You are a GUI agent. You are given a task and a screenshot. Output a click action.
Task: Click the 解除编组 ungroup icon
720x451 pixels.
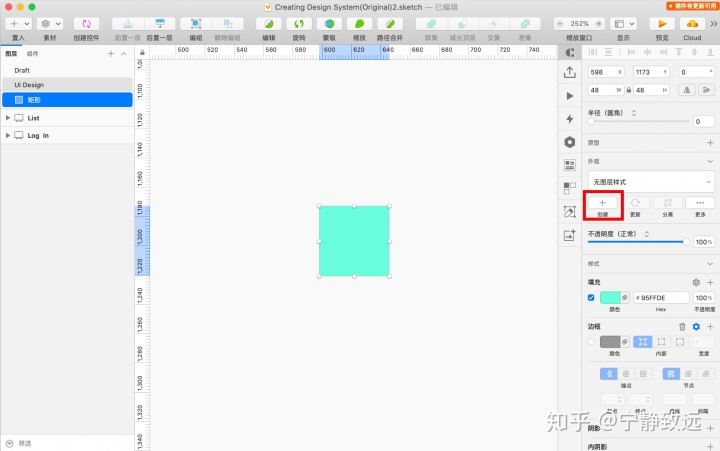(228, 24)
